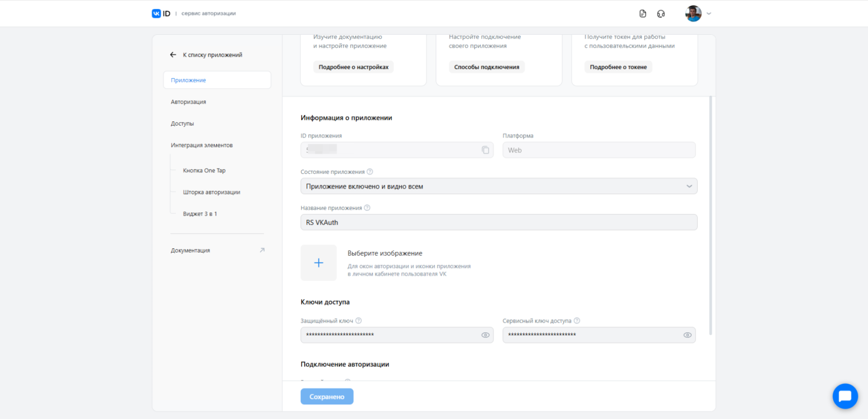Click help icon beside Защищённый ключ
The width and height of the screenshot is (868, 419).
click(359, 321)
